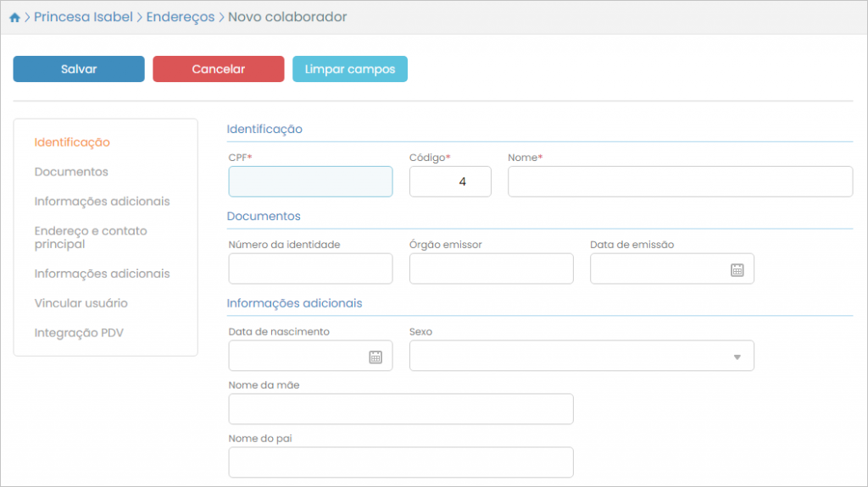This screenshot has width=868, height=487.
Task: Focus the CPF input field
Action: pyautogui.click(x=310, y=181)
